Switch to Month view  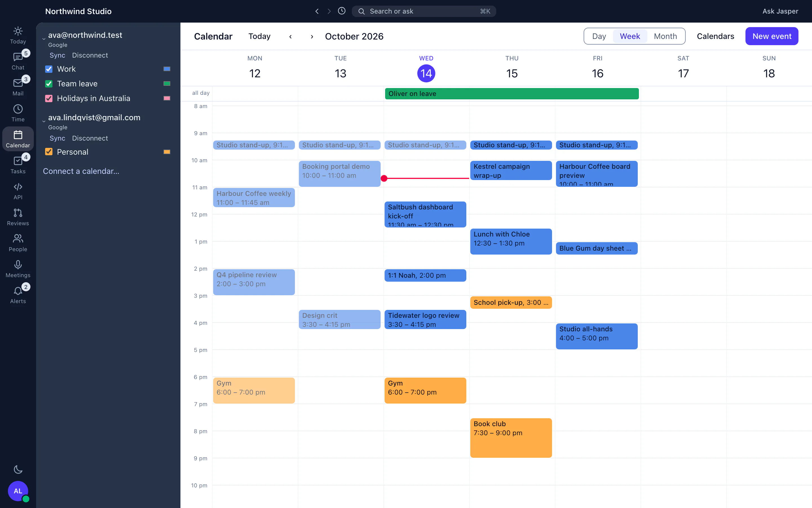(x=665, y=36)
